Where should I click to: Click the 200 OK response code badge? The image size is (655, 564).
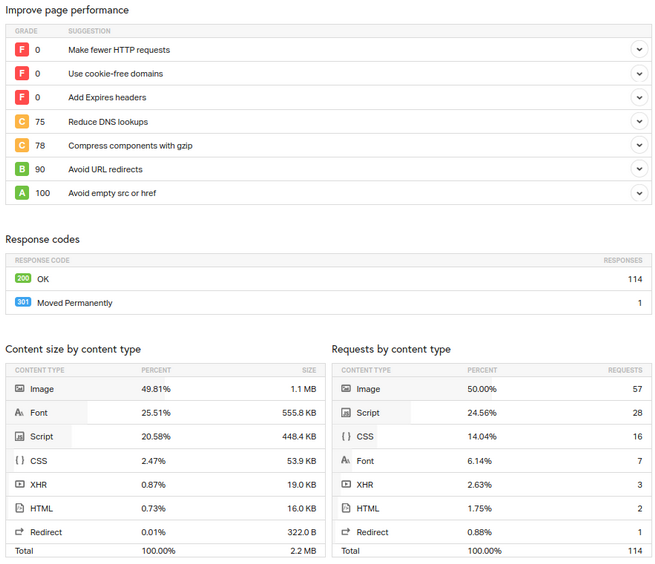tap(23, 279)
